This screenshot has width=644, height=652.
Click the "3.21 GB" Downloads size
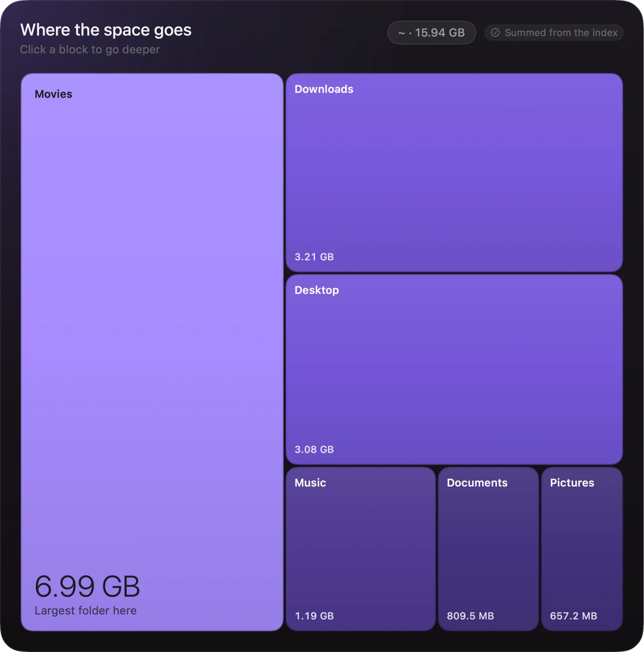coord(314,257)
